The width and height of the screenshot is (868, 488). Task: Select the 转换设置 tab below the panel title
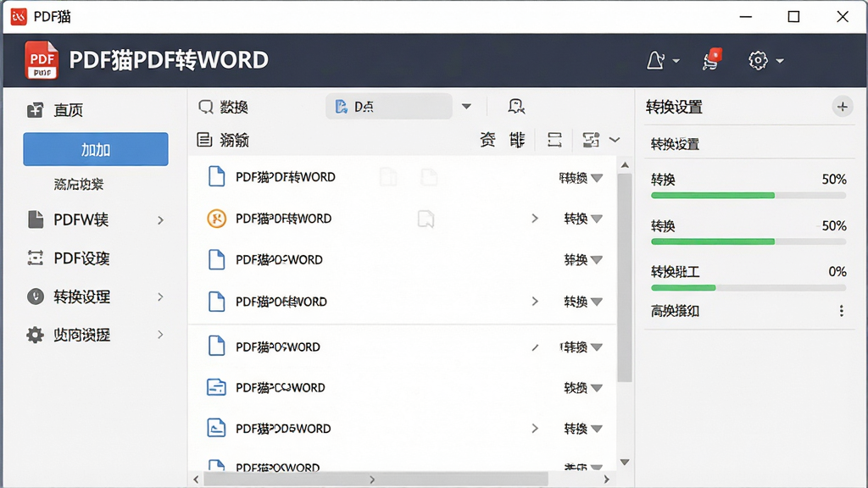click(x=675, y=144)
